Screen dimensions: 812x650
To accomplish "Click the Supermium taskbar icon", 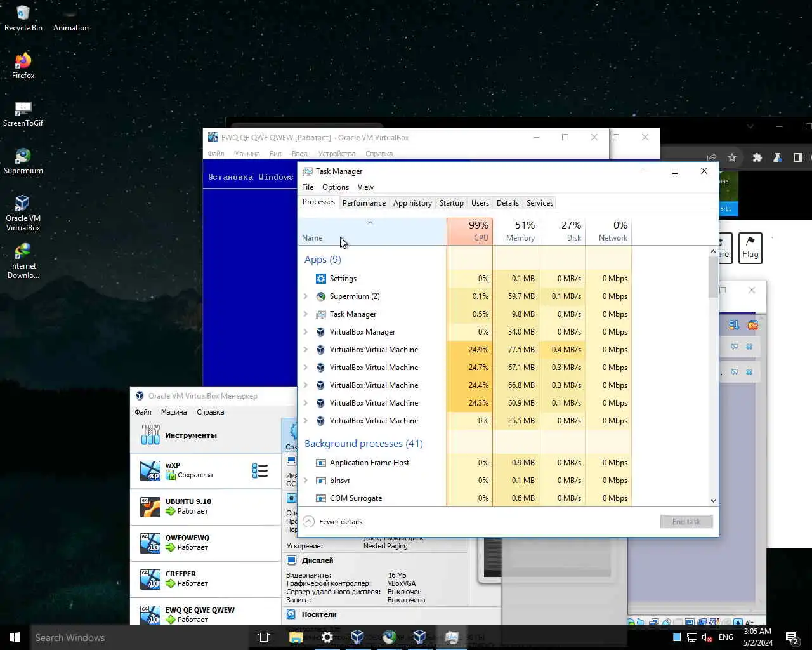I will click(x=389, y=637).
